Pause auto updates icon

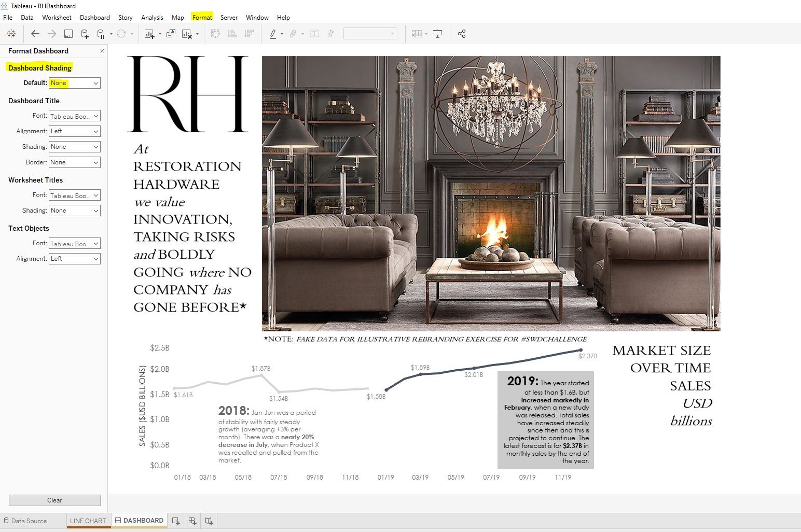pos(101,34)
